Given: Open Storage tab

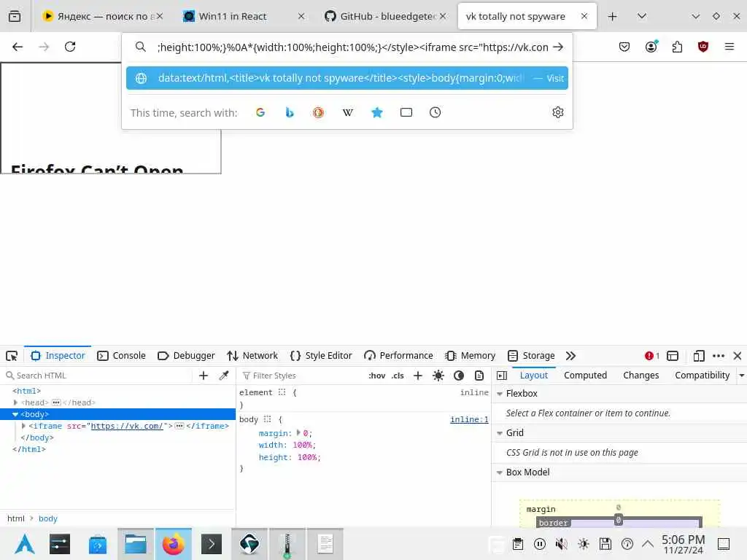Looking at the screenshot, I should (x=531, y=356).
